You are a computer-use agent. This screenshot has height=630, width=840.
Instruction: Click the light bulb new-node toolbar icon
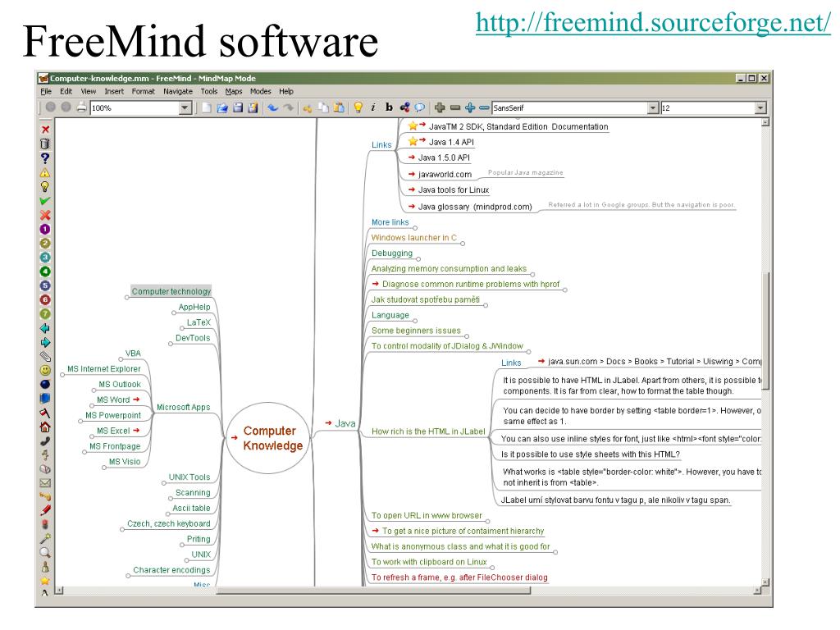pyautogui.click(x=358, y=107)
